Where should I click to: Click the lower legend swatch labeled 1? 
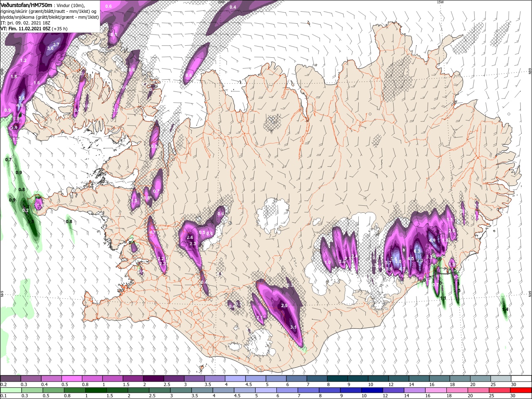pyautogui.click(x=96, y=390)
